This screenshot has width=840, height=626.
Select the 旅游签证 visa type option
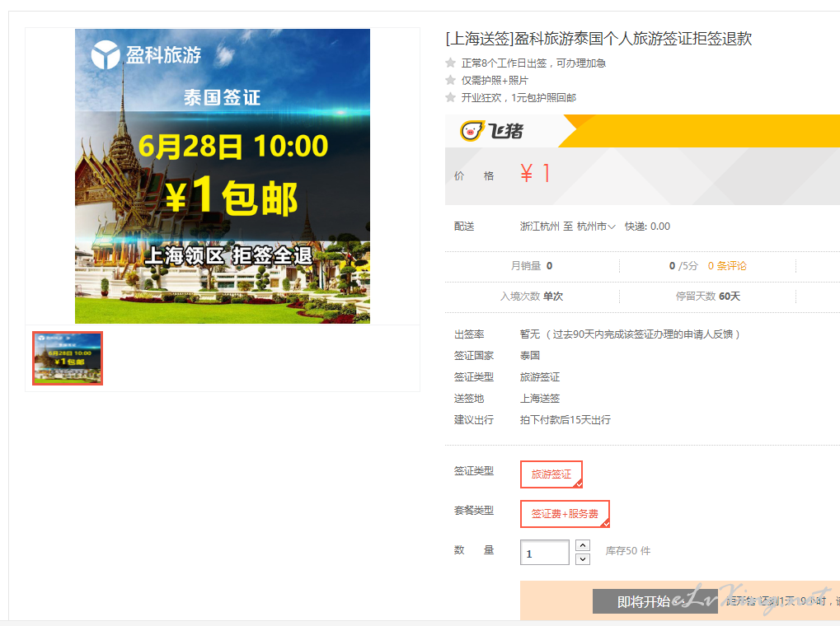(551, 474)
